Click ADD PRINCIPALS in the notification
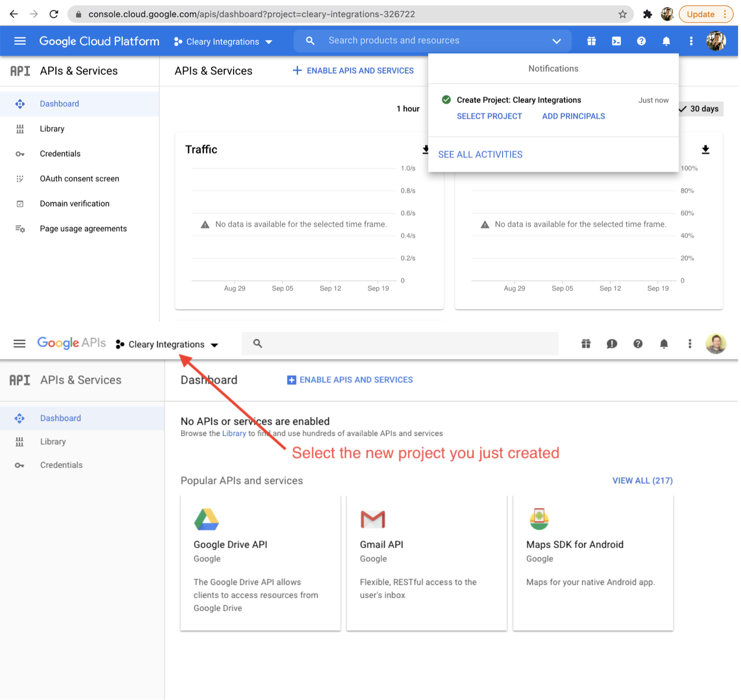This screenshot has height=700, width=741. pyautogui.click(x=573, y=116)
